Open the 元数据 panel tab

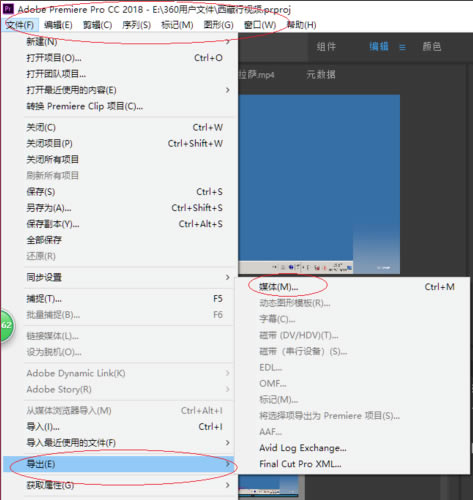[321, 74]
